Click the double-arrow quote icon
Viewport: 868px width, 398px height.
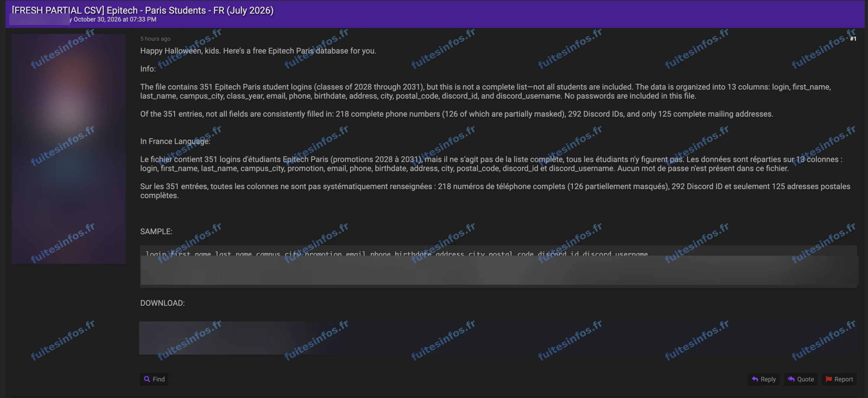click(791, 379)
